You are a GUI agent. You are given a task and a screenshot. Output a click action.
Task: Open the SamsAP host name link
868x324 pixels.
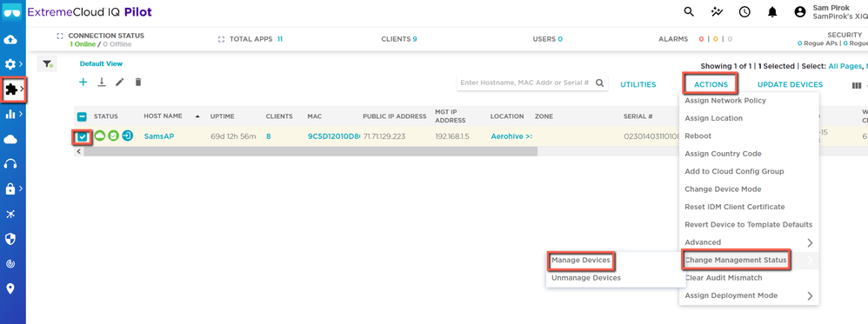[159, 136]
